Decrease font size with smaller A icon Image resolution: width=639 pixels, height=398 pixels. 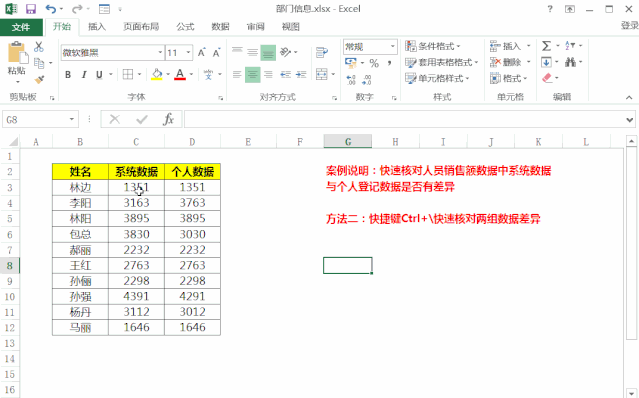(216, 53)
